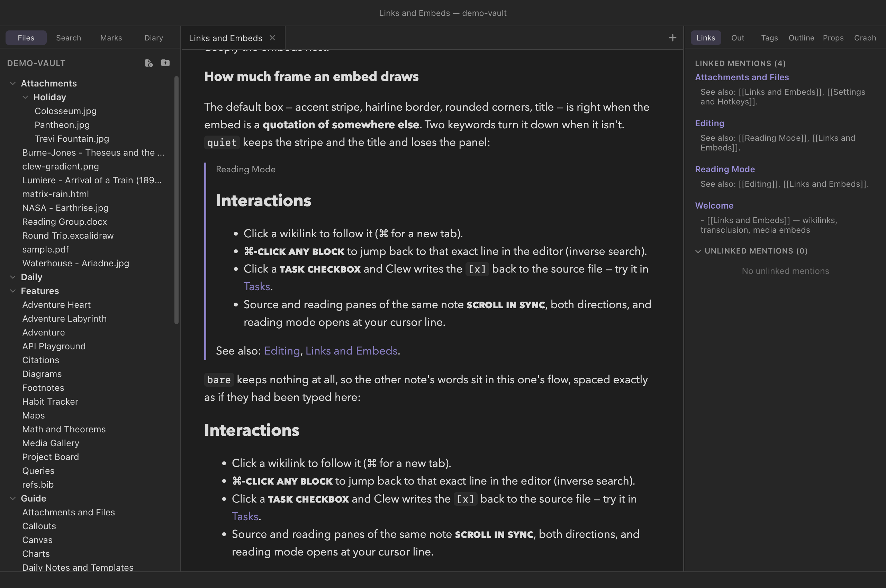Open the Graph panel tab

tap(865, 38)
